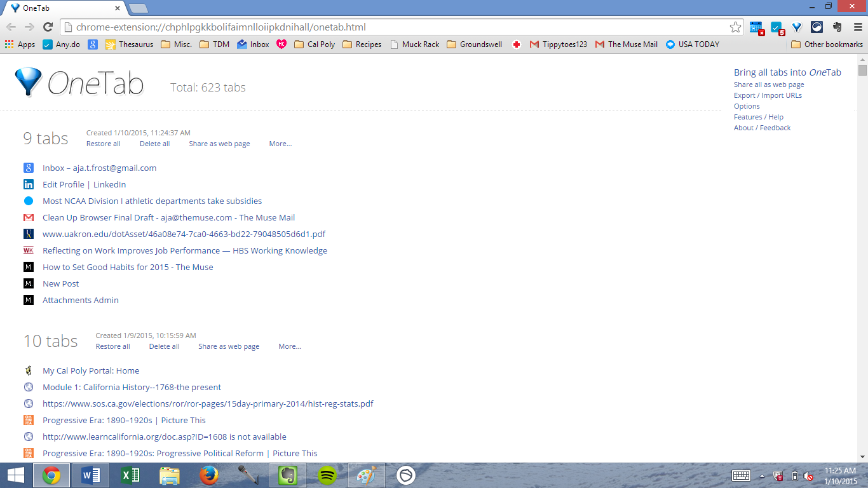Open Evernote from the taskbar

pos(287,475)
